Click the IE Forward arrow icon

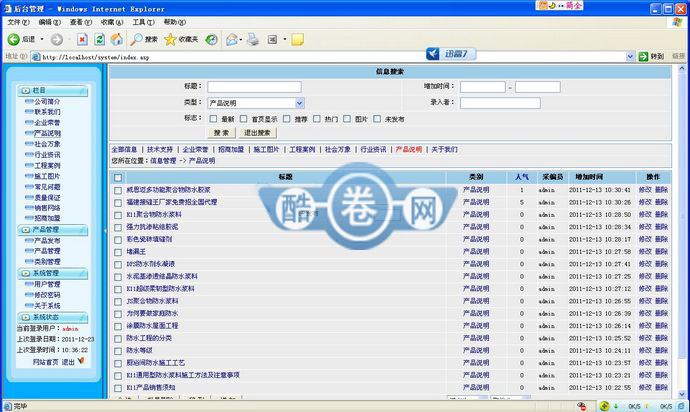pyautogui.click(x=56, y=40)
